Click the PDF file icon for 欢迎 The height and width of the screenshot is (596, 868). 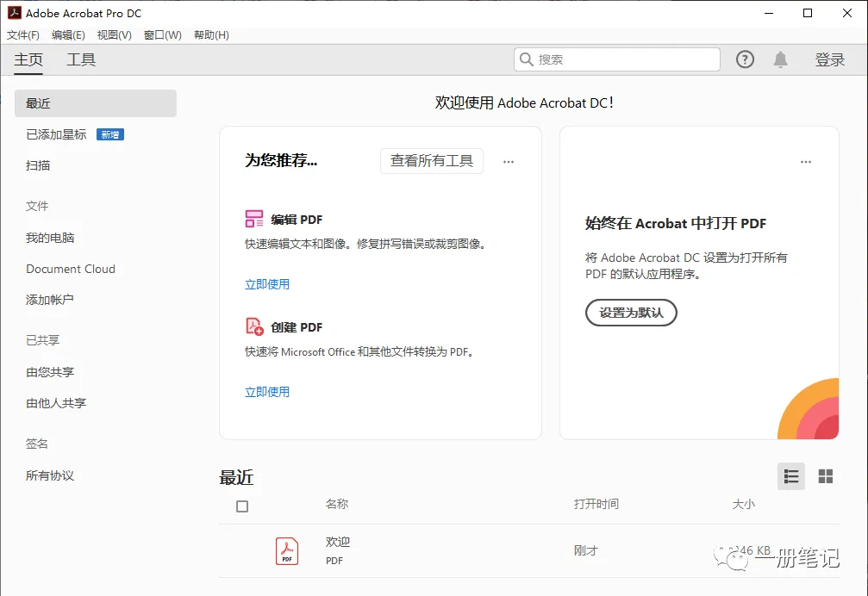(x=287, y=551)
